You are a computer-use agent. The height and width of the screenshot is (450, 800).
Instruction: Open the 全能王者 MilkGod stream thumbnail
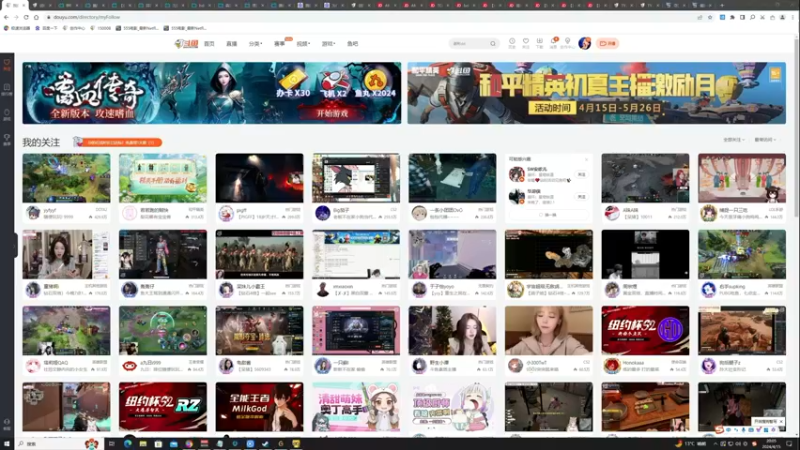tap(259, 407)
